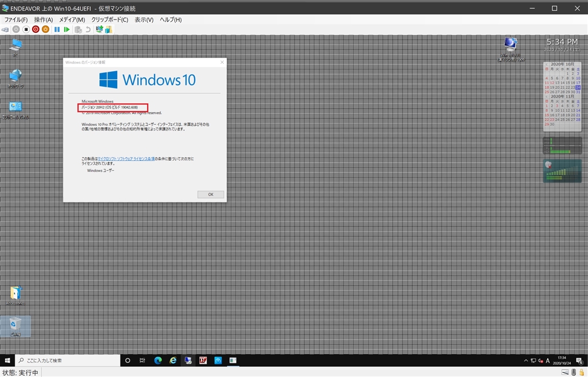This screenshot has width=588, height=377.
Task: Click the red-and-white taskbar app icon
Action: pyautogui.click(x=203, y=360)
